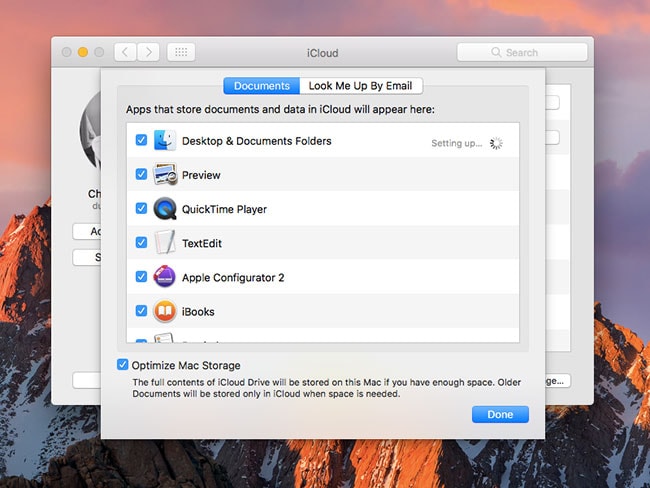
Task: Switch to the Documents tab
Action: coord(262,86)
